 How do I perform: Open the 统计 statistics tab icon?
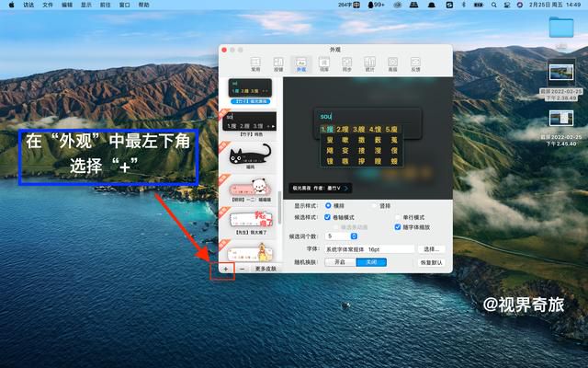coord(369,64)
